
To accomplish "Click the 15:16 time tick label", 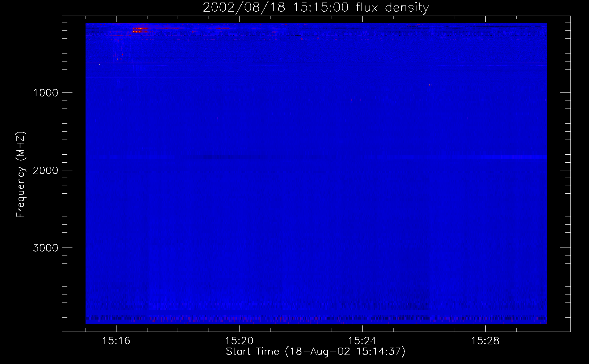I will click(x=116, y=341).
